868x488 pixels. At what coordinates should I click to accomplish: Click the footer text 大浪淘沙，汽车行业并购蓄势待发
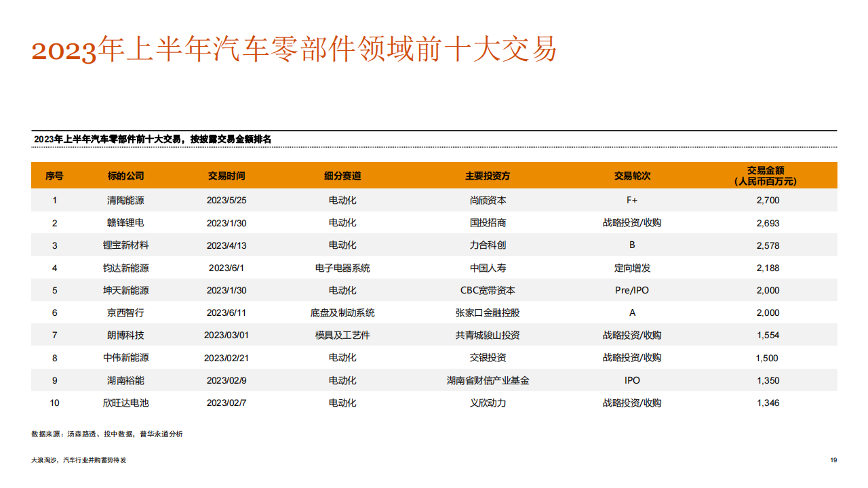(x=79, y=460)
